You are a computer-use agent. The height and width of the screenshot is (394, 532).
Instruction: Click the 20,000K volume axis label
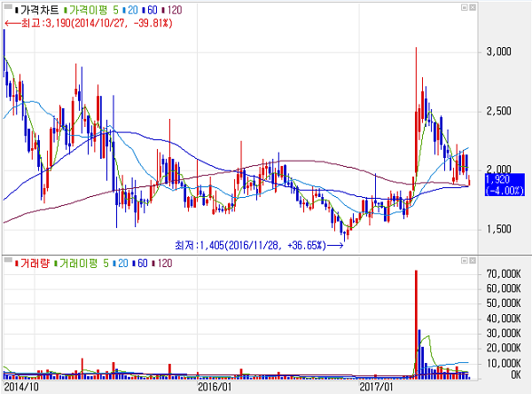click(x=504, y=348)
